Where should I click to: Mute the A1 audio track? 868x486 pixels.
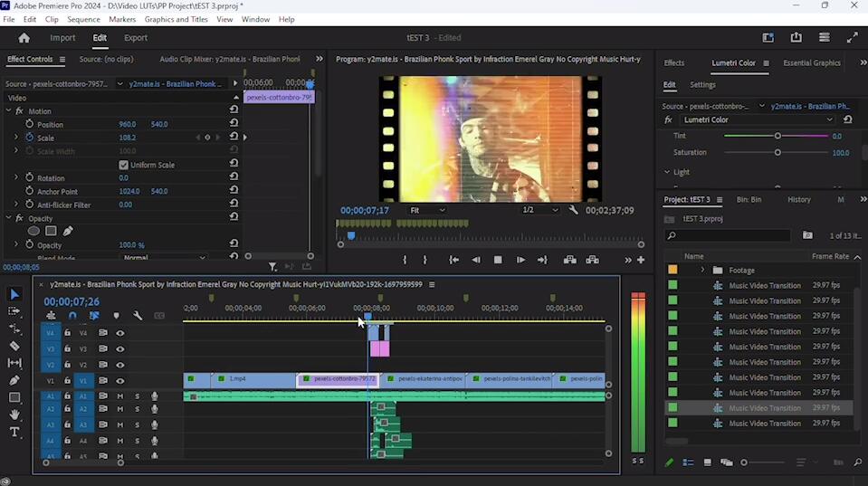[120, 396]
